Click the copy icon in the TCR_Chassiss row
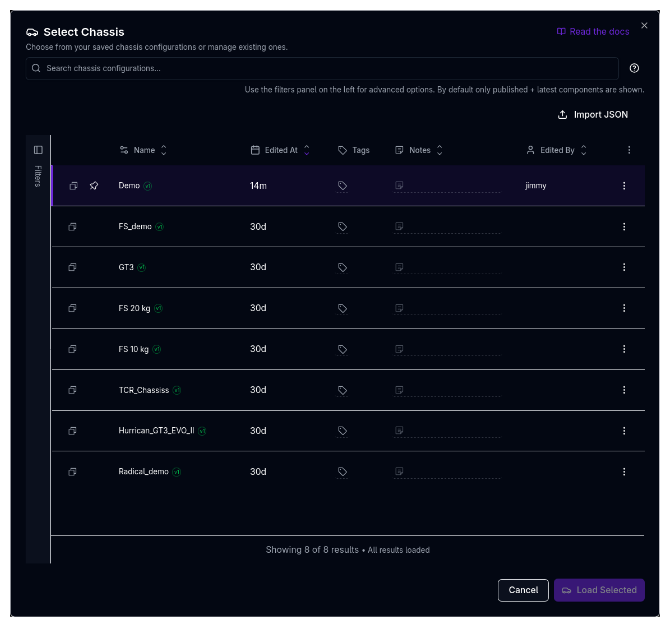Screen dimensions: 669x626 [72, 390]
